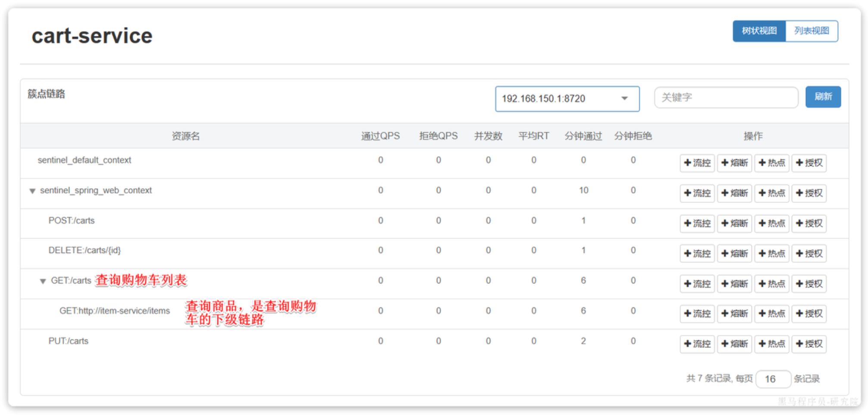This screenshot has width=868, height=415.
Task: Click the 分钟拒绝 column header
Action: click(x=633, y=136)
